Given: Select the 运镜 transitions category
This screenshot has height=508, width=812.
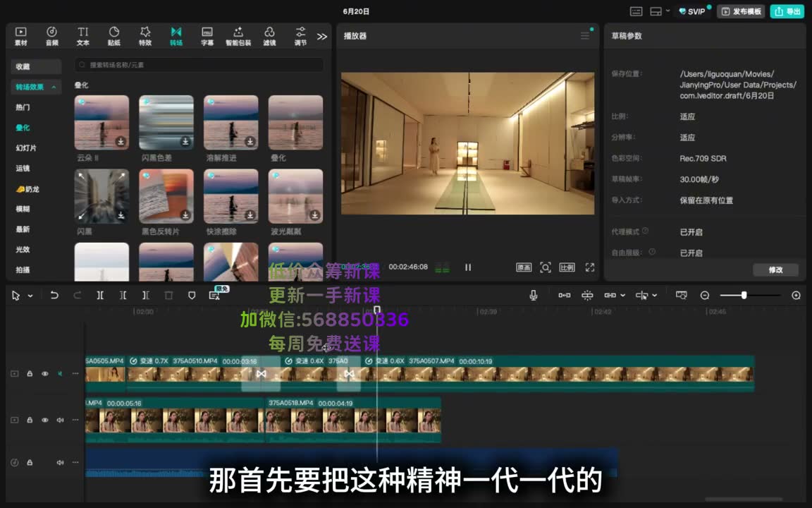Looking at the screenshot, I should (x=23, y=168).
